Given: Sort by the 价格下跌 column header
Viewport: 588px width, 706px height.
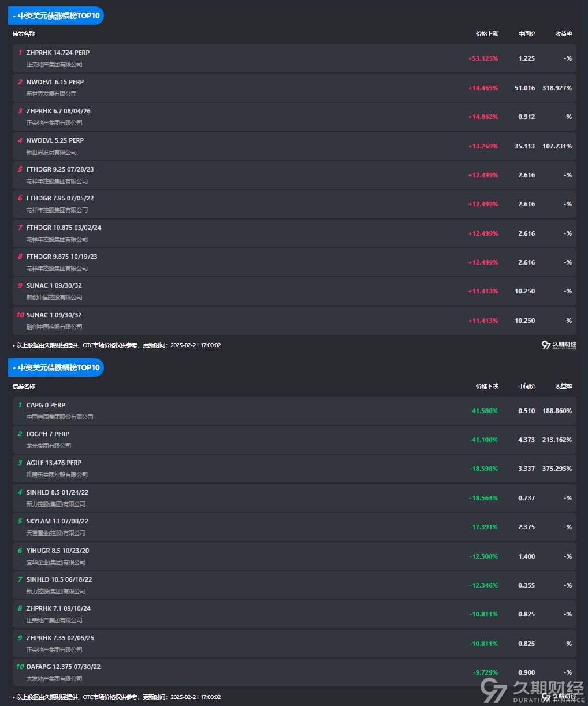Looking at the screenshot, I should click(x=486, y=386).
